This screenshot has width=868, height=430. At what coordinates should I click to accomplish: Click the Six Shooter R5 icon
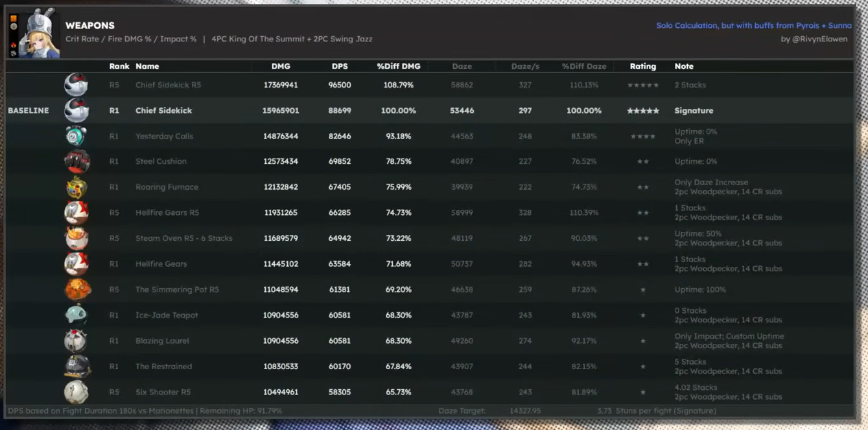pyautogui.click(x=76, y=392)
